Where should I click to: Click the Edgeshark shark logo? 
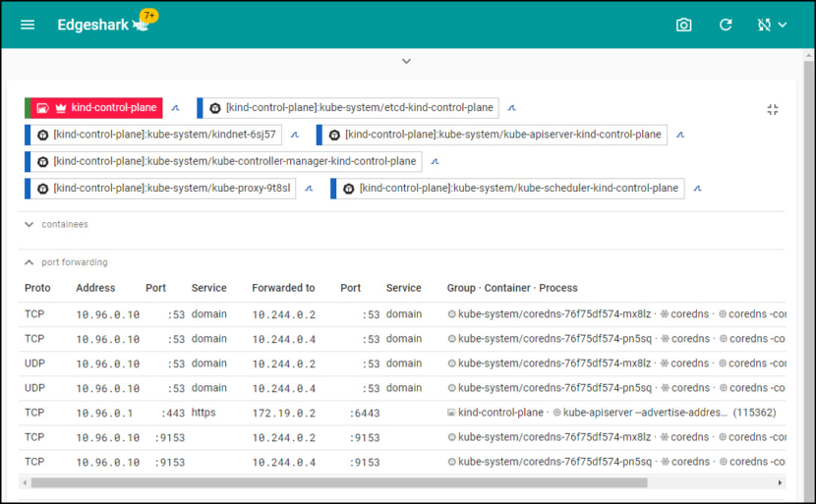141,26
